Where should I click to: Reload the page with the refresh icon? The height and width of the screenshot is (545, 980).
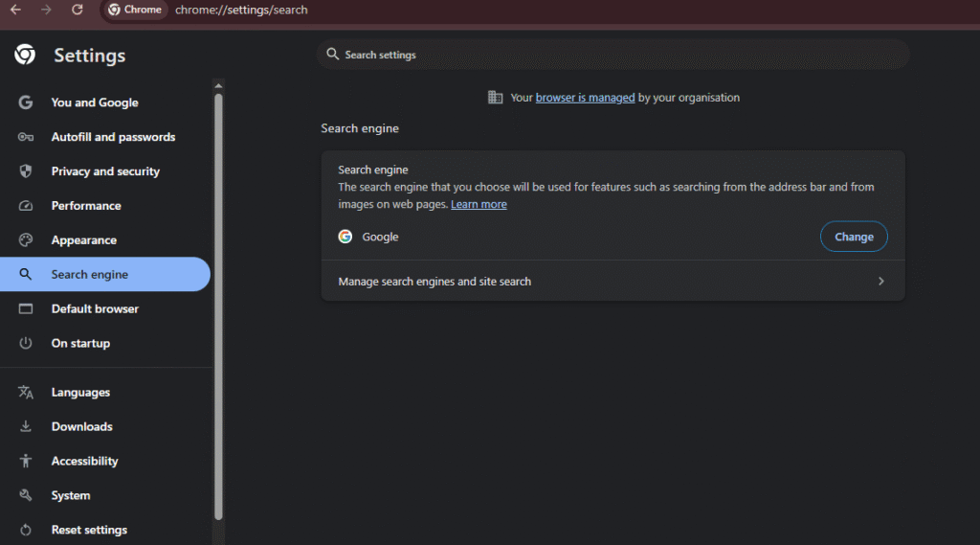pyautogui.click(x=78, y=10)
